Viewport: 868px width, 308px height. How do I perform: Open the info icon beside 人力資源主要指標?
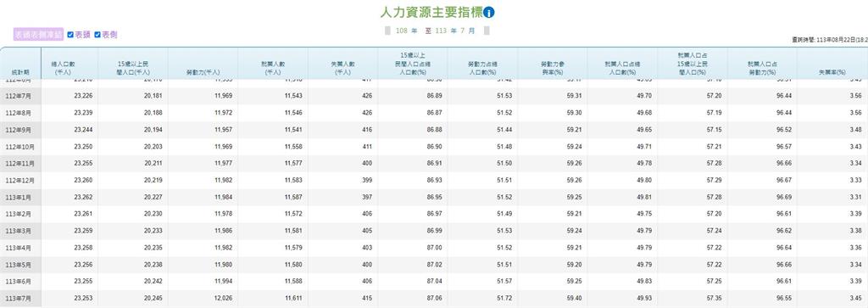(489, 12)
